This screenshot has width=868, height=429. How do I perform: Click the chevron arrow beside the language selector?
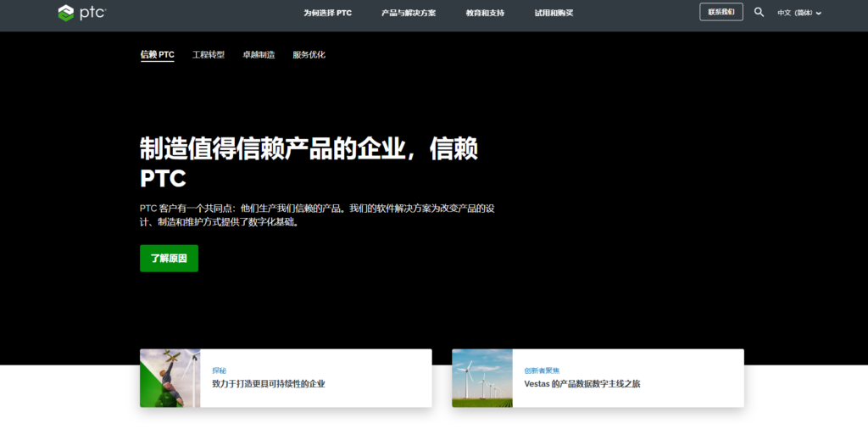pos(819,14)
